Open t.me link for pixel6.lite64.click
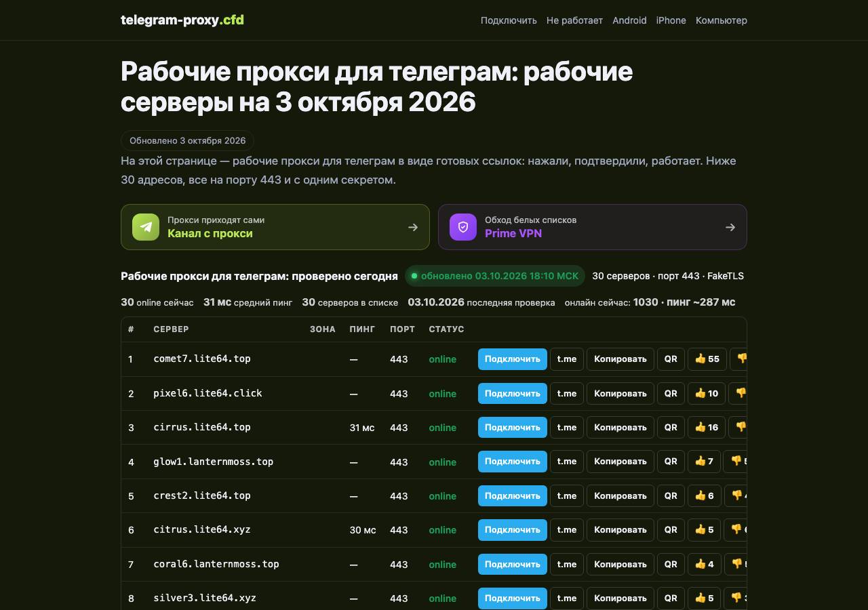 coord(567,393)
